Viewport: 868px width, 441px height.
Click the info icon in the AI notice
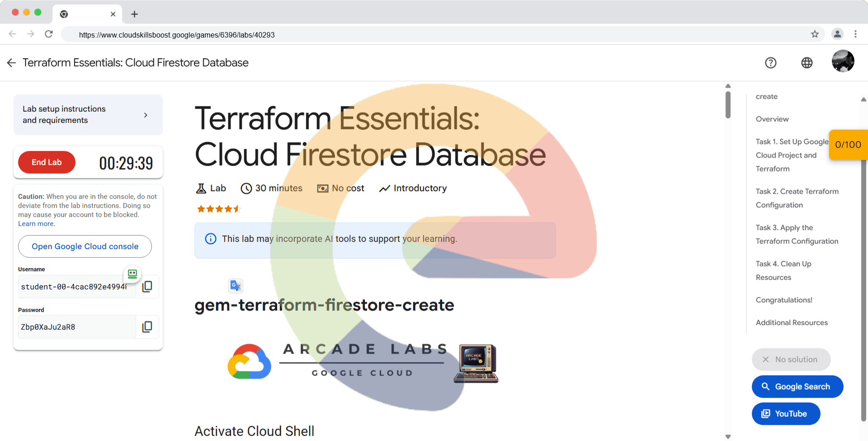[211, 239]
